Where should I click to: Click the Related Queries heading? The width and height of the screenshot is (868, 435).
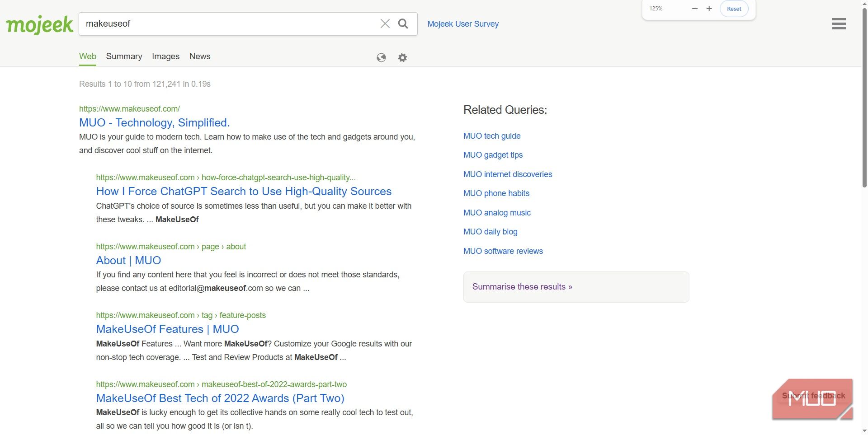pyautogui.click(x=505, y=110)
